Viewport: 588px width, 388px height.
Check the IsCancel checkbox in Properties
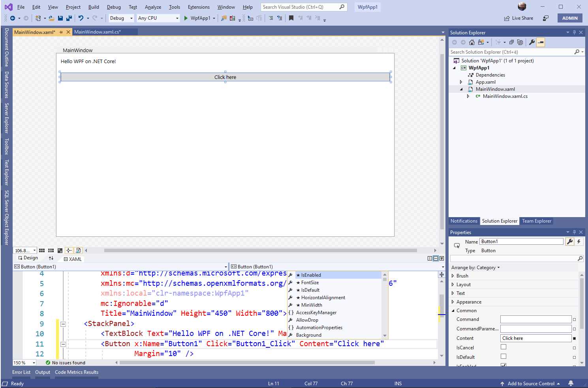[503, 347]
